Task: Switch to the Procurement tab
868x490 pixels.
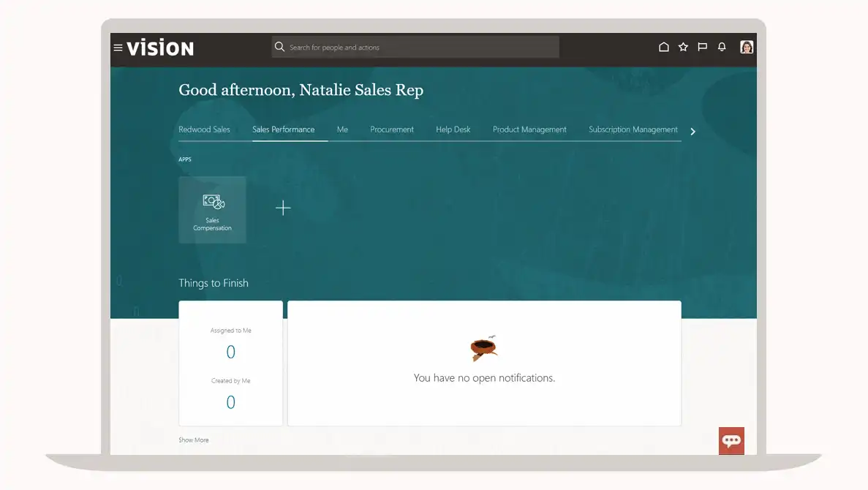Action: [x=392, y=129]
